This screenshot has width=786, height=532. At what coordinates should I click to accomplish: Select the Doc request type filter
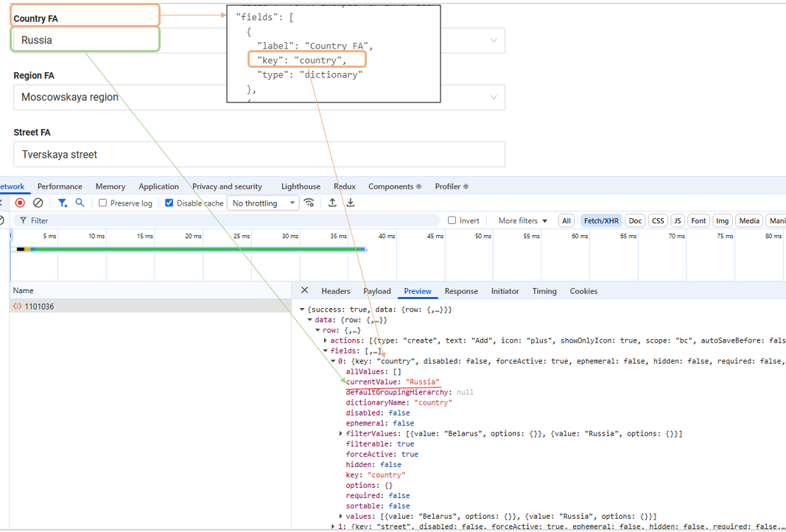pos(635,220)
